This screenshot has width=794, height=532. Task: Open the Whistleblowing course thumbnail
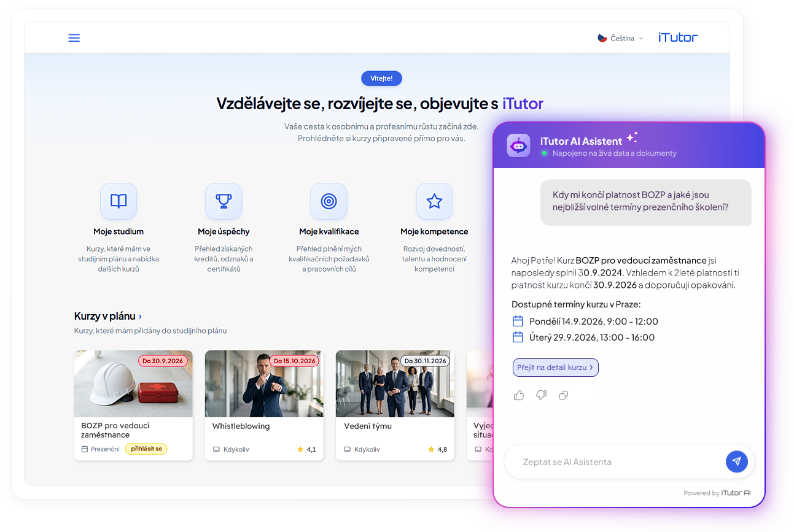point(264,384)
